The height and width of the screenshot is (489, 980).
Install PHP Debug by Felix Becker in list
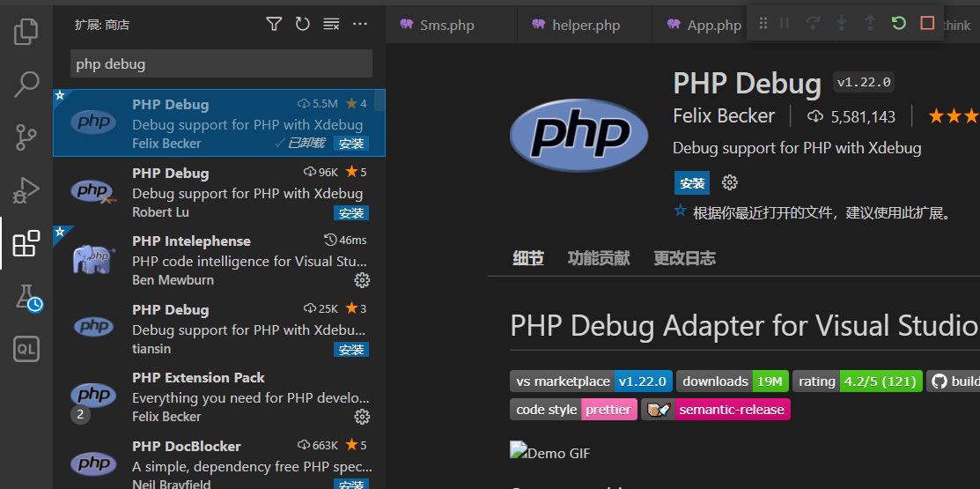[x=351, y=144]
